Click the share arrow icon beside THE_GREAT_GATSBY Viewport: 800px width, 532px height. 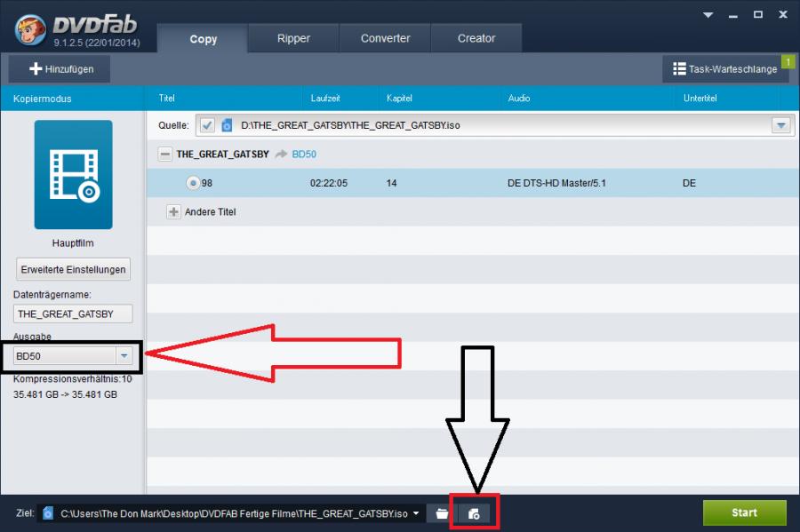[281, 154]
